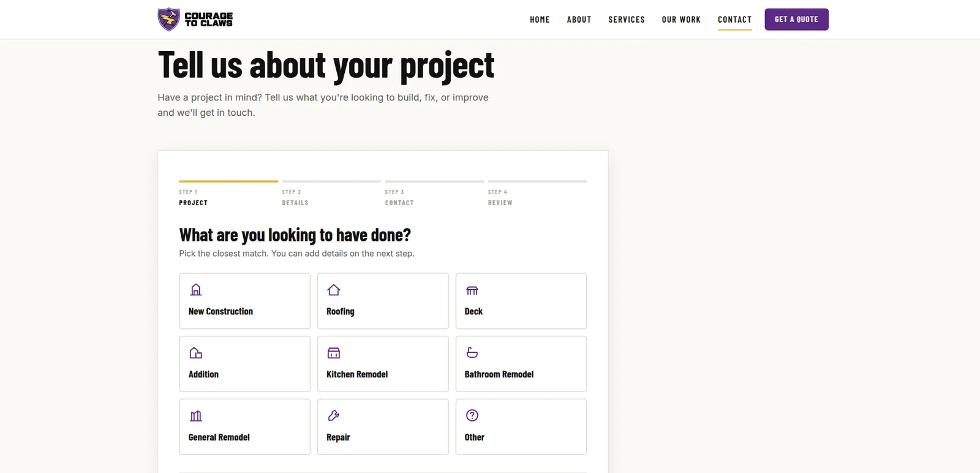Navigate to Services
The width and height of the screenshot is (980, 473).
point(627,20)
